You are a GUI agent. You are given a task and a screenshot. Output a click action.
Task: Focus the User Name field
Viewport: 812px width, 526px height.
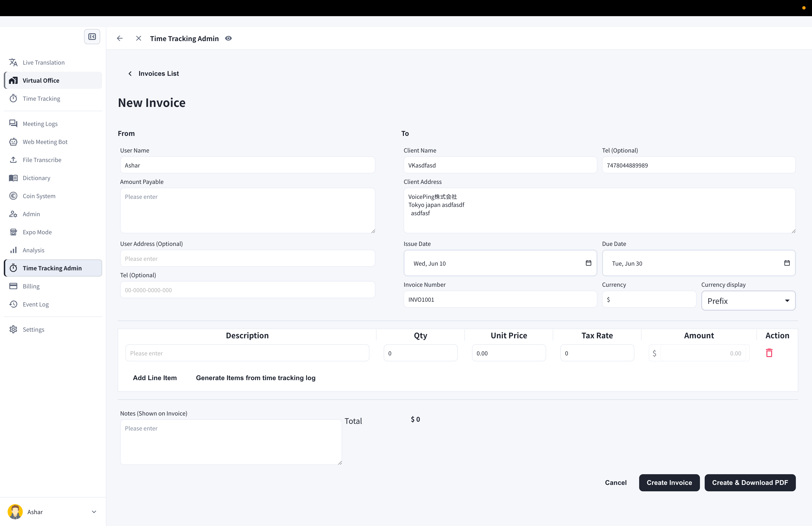(247, 165)
